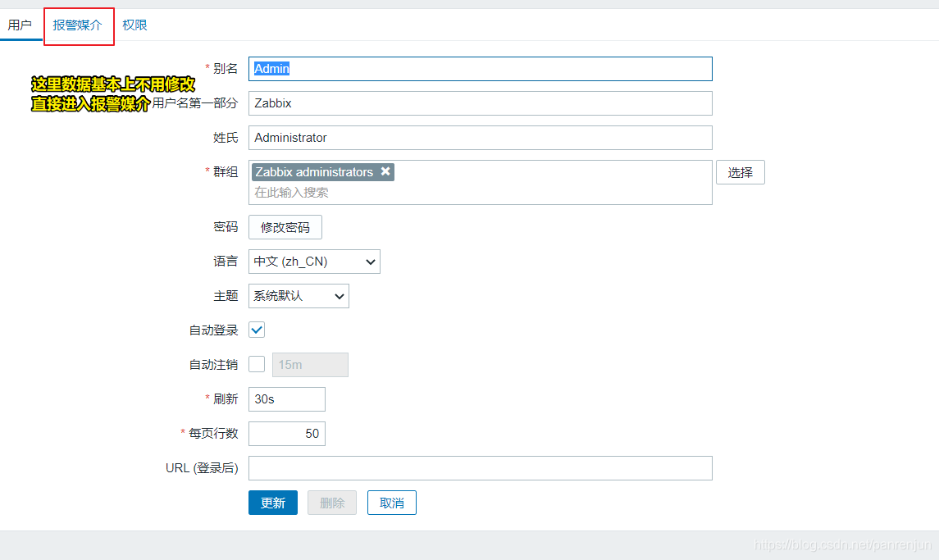This screenshot has height=560, width=939.
Task: Switch to the 报警媒介 tab
Action: point(77,25)
